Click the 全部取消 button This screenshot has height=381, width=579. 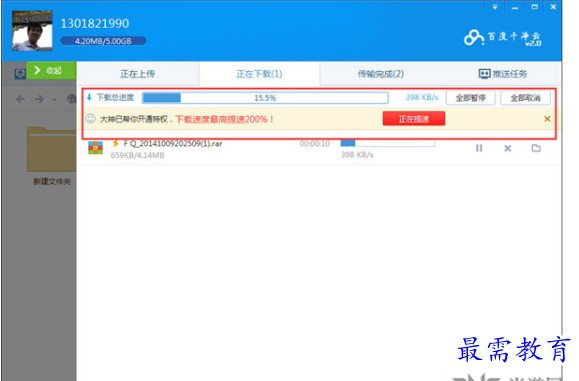[x=525, y=98]
